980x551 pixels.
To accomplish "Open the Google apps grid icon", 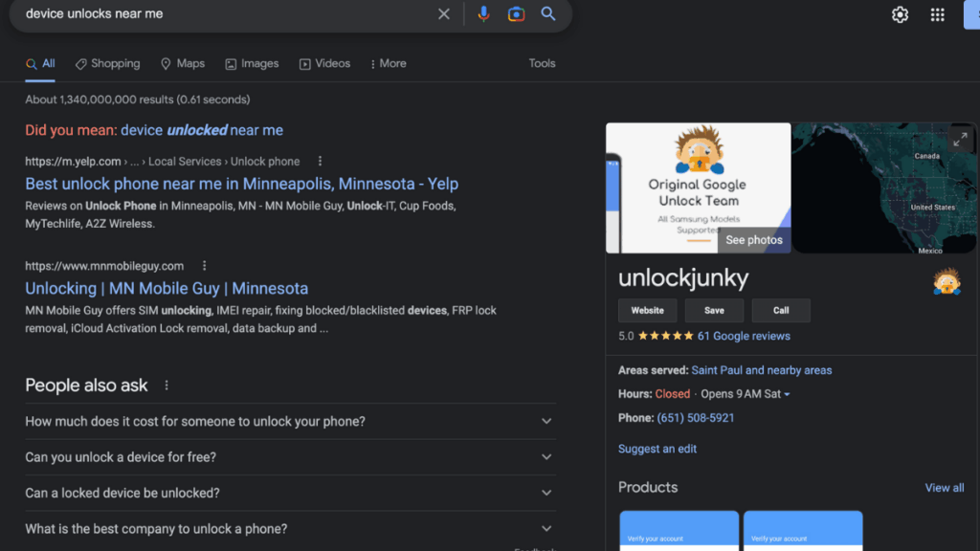I will 938,14.
